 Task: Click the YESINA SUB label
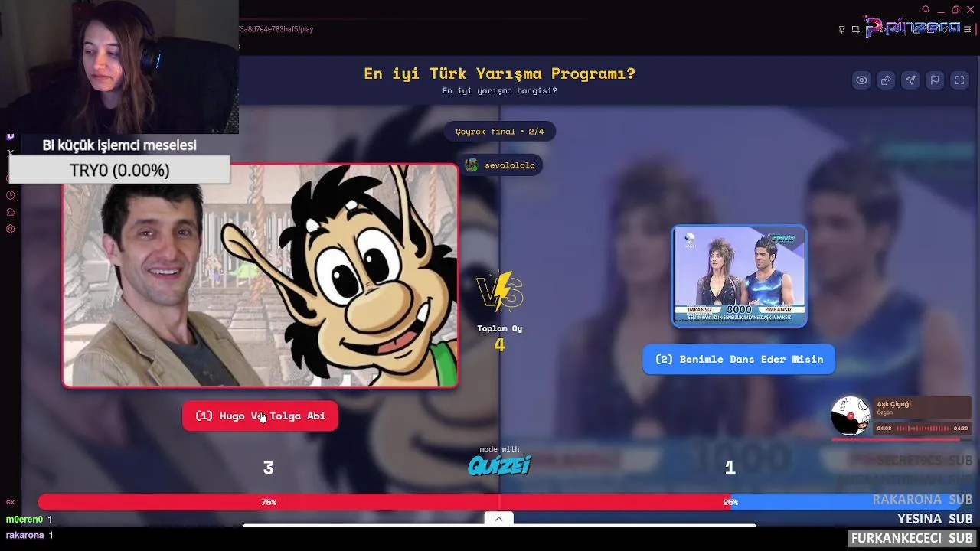click(x=935, y=519)
